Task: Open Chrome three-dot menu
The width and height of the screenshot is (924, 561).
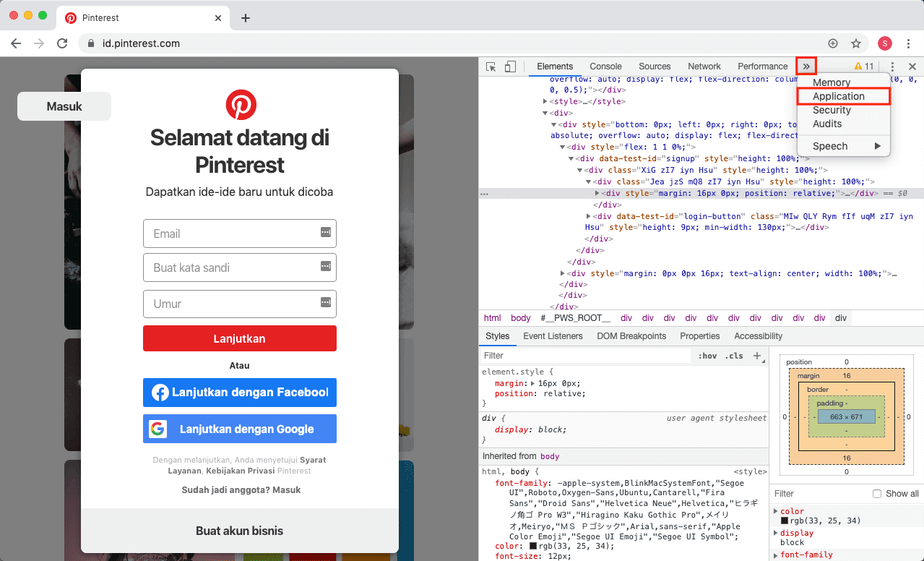Action: [x=910, y=43]
